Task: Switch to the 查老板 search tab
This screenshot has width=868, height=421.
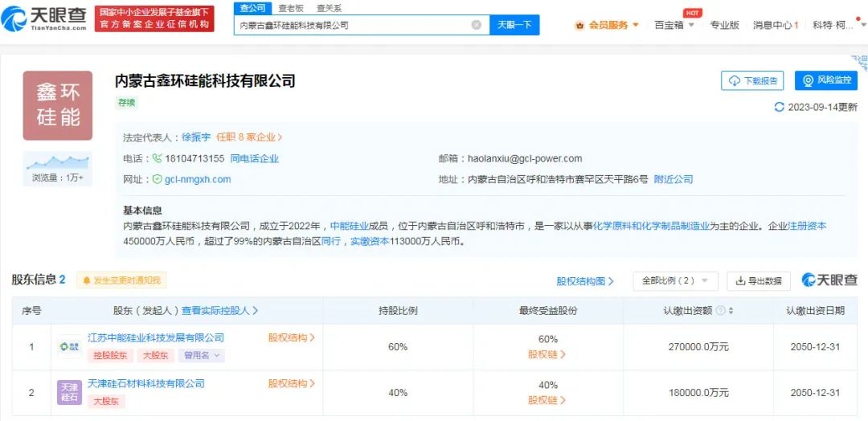Action: pos(291,8)
